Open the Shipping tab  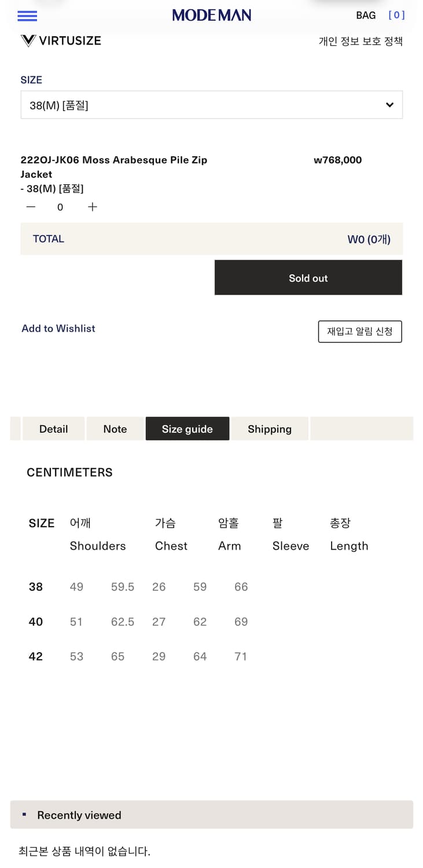pos(269,429)
